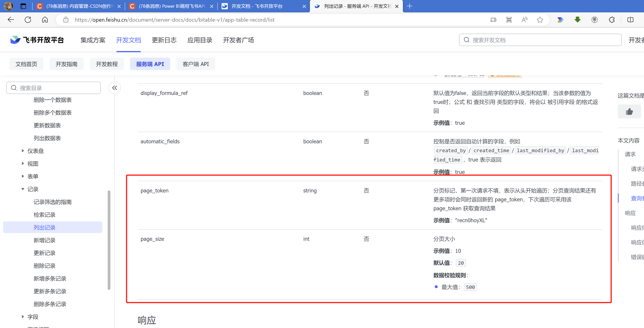Click the home icon in browser toolbar
Viewport: 644px width, 328px height.
point(45,20)
